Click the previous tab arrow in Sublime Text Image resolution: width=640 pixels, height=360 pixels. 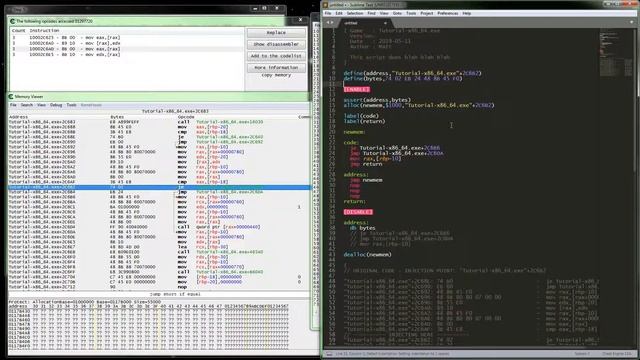[327, 22]
